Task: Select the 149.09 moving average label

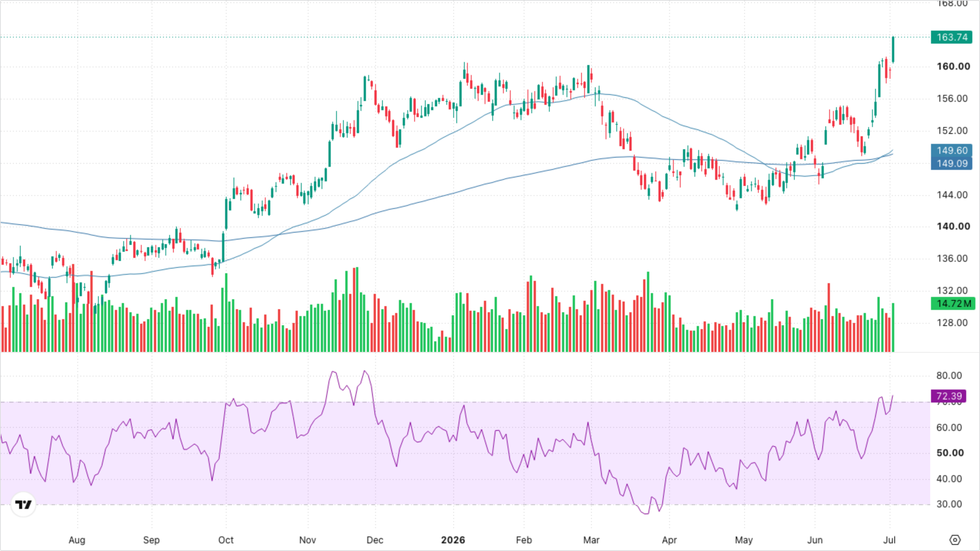Action: (952, 163)
